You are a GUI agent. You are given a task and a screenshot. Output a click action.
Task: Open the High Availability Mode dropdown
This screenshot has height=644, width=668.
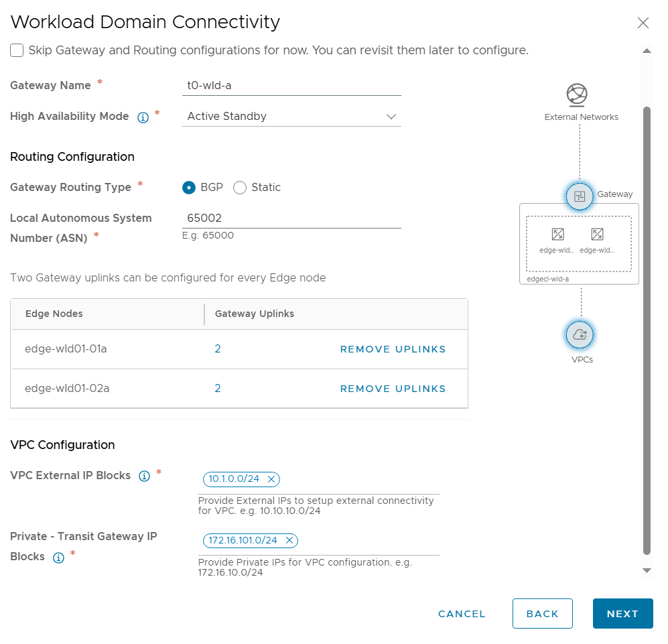pyautogui.click(x=291, y=117)
